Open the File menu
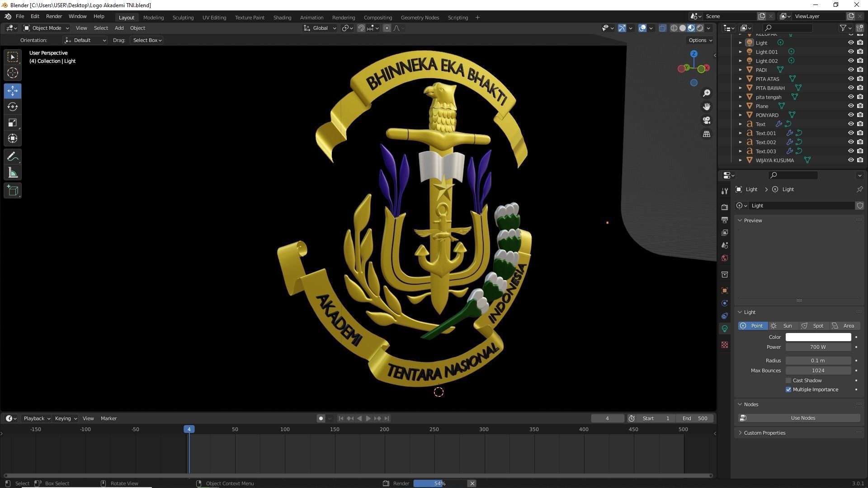This screenshot has height=488, width=868. [20, 16]
